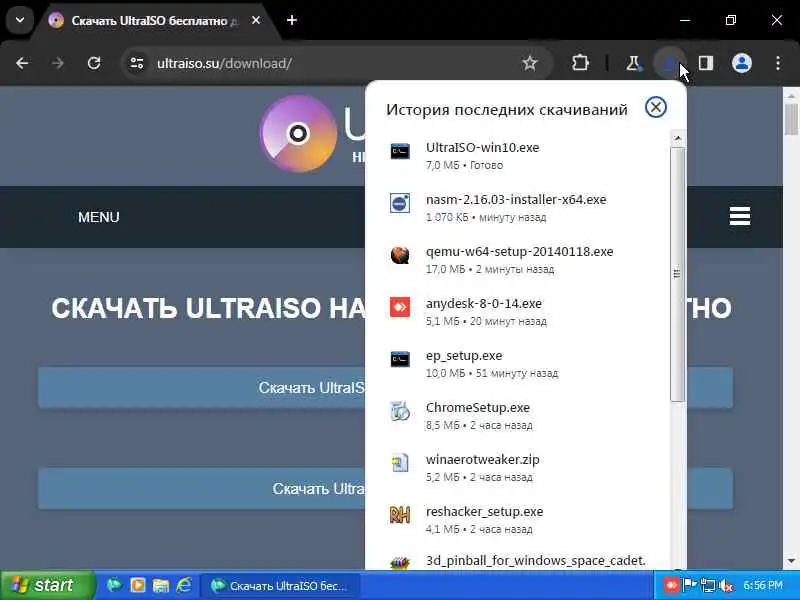Click the RH reshacker file icon
Screen dimensions: 800x600
coord(400,515)
